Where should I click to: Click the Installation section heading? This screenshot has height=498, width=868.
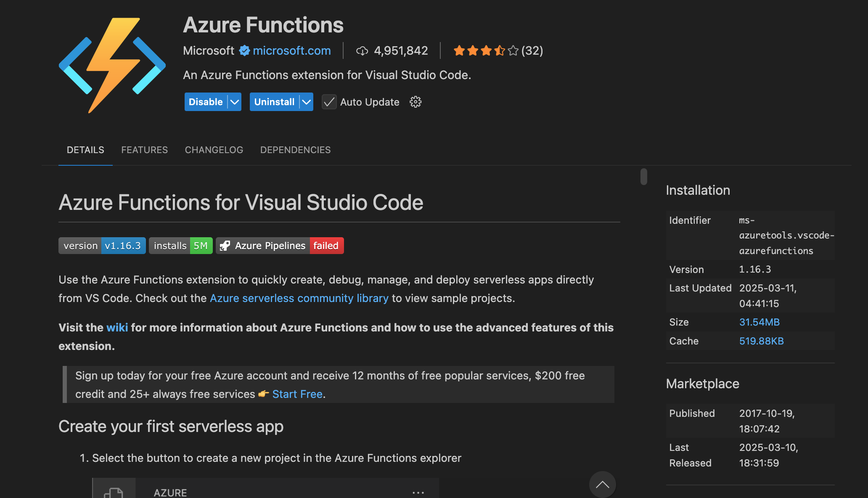(x=698, y=190)
